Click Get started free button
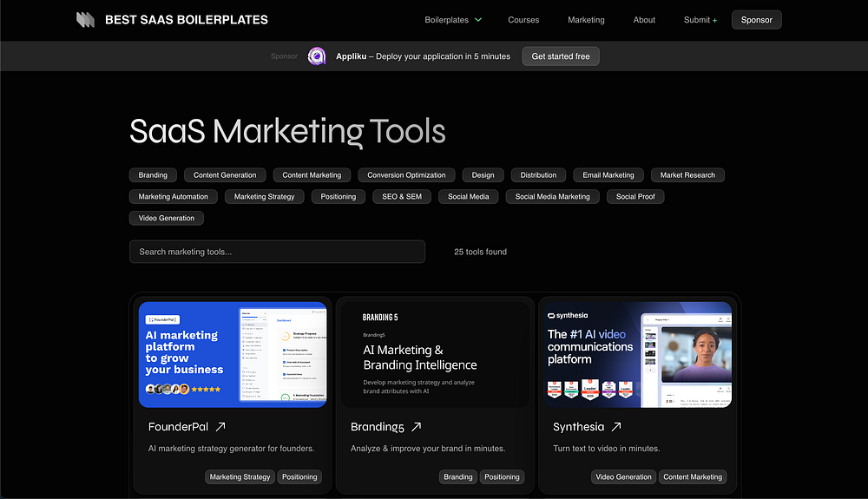 (561, 56)
